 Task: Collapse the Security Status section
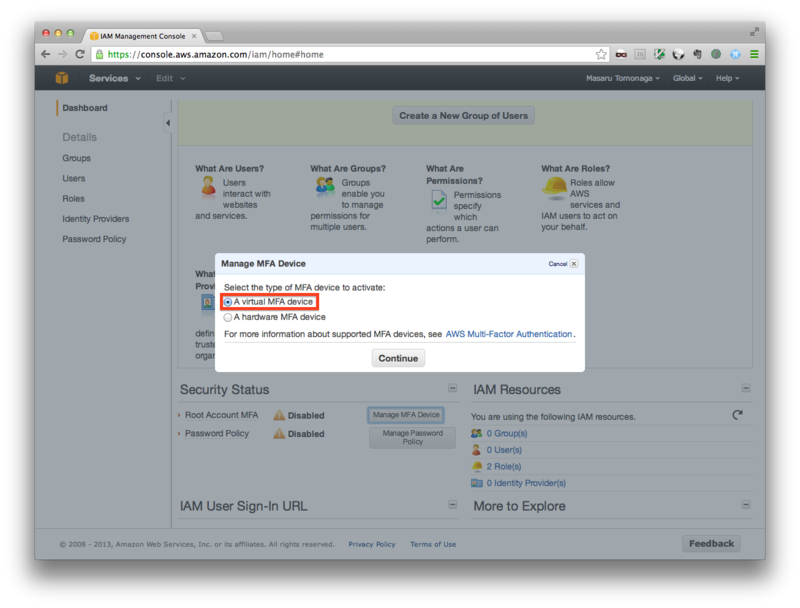(453, 388)
